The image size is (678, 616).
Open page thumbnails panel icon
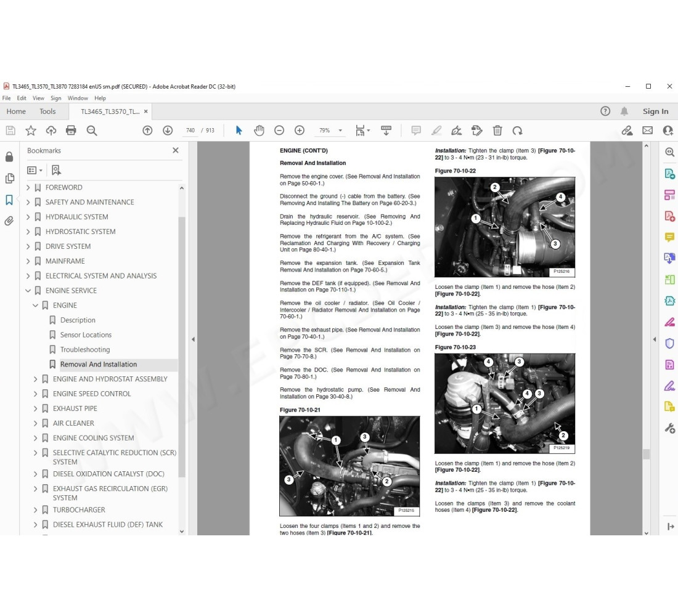pos(9,178)
